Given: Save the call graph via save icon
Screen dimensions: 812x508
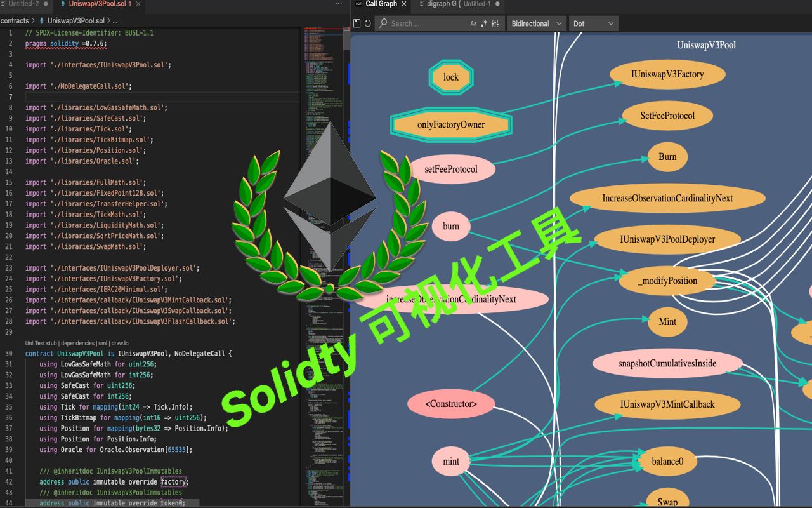Looking at the screenshot, I should click(357, 23).
